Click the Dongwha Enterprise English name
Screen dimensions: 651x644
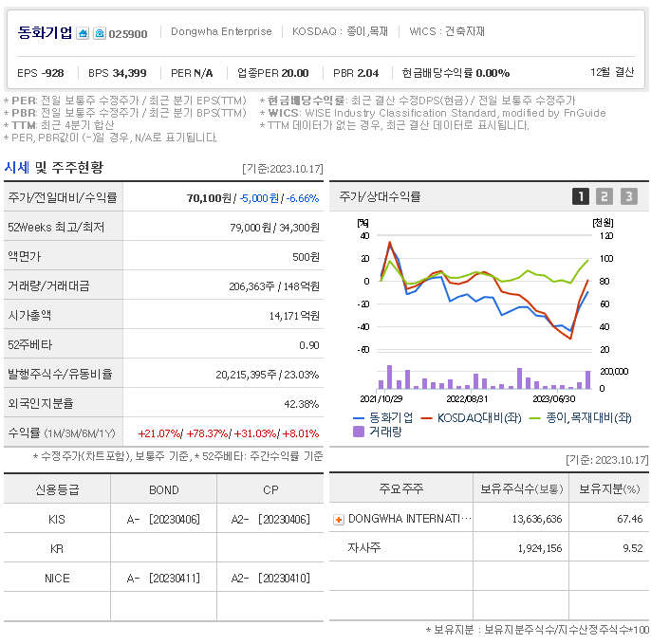tap(221, 31)
